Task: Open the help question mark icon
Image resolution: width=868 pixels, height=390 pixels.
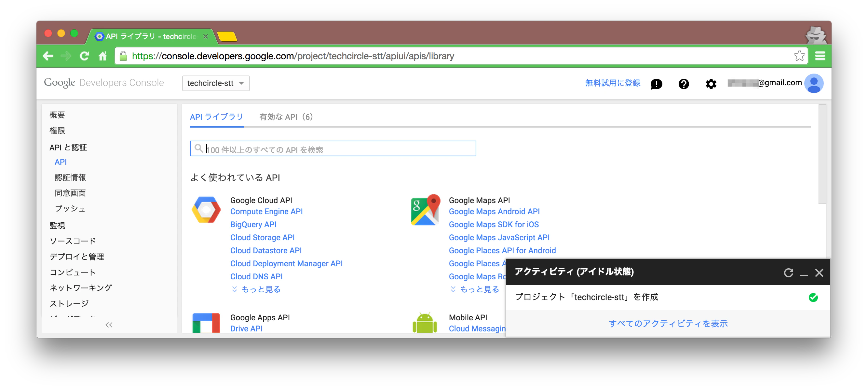Action: [x=683, y=84]
